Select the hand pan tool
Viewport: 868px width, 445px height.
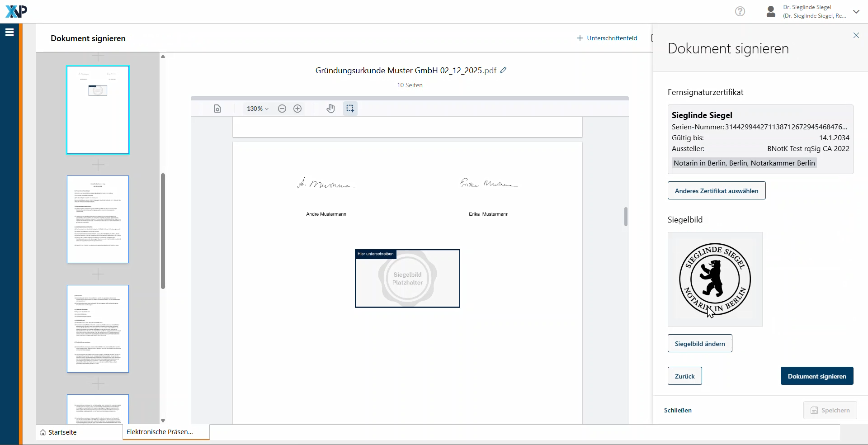(331, 109)
